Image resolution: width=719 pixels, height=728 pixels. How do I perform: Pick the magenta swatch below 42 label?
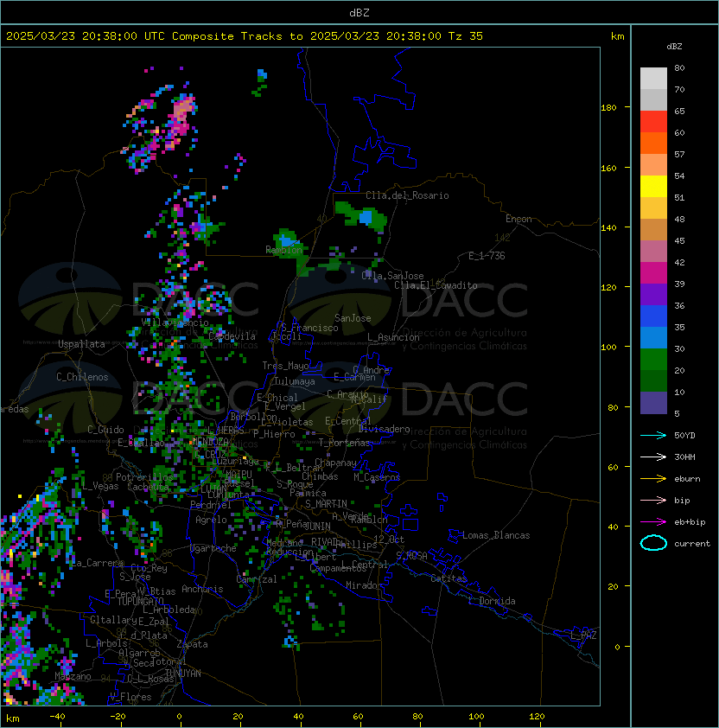(653, 273)
